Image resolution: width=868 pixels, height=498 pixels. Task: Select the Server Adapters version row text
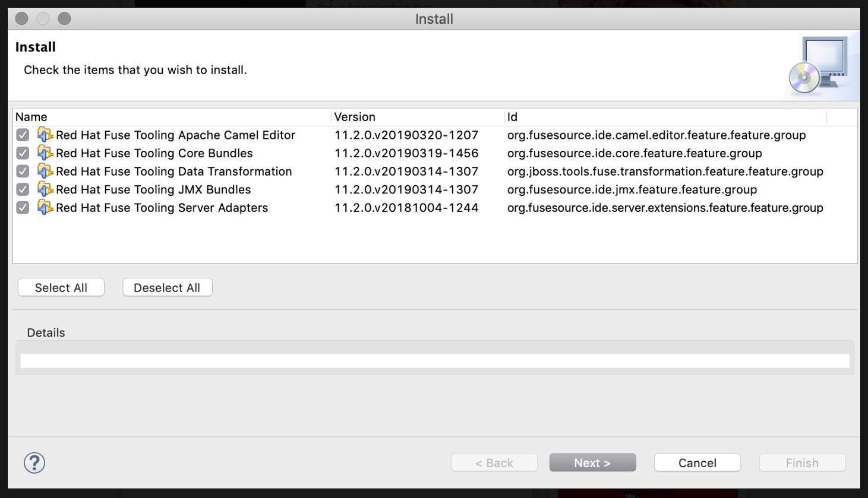(x=406, y=208)
